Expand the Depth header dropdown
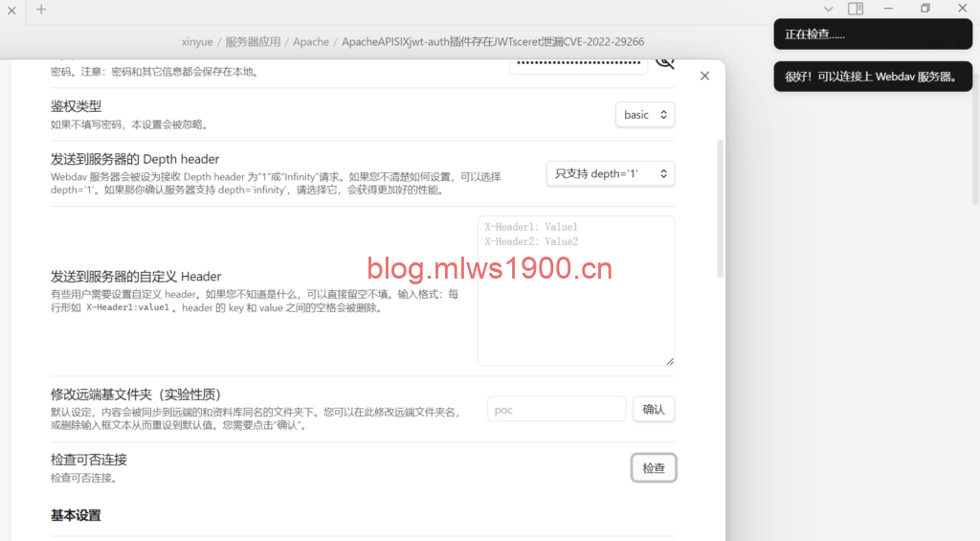This screenshot has height=541, width=980. (x=611, y=173)
